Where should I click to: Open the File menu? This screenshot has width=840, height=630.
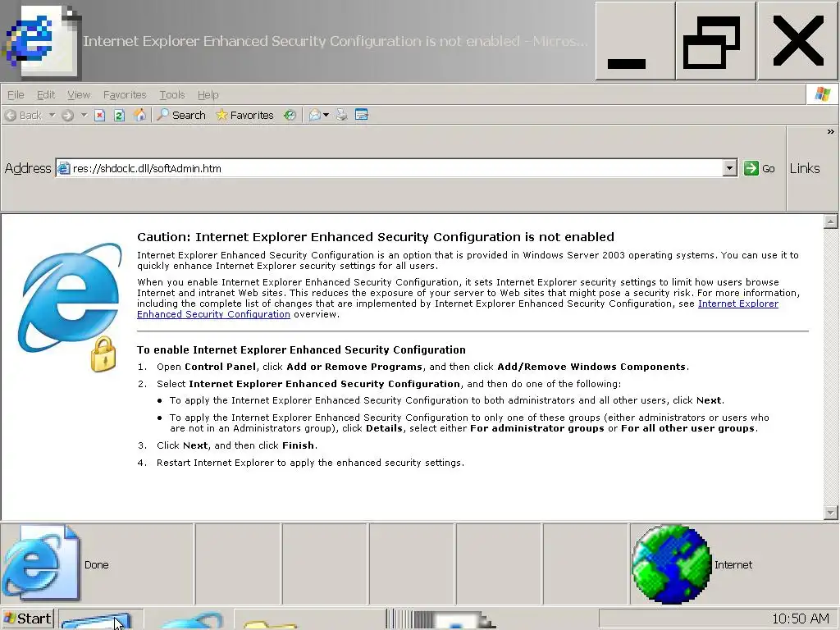tap(16, 95)
